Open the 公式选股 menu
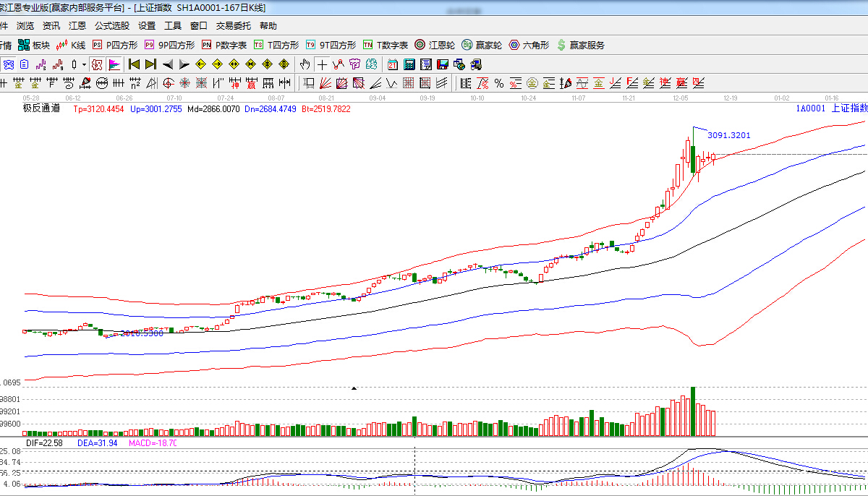Image resolution: width=868 pixels, height=496 pixels. coord(112,26)
